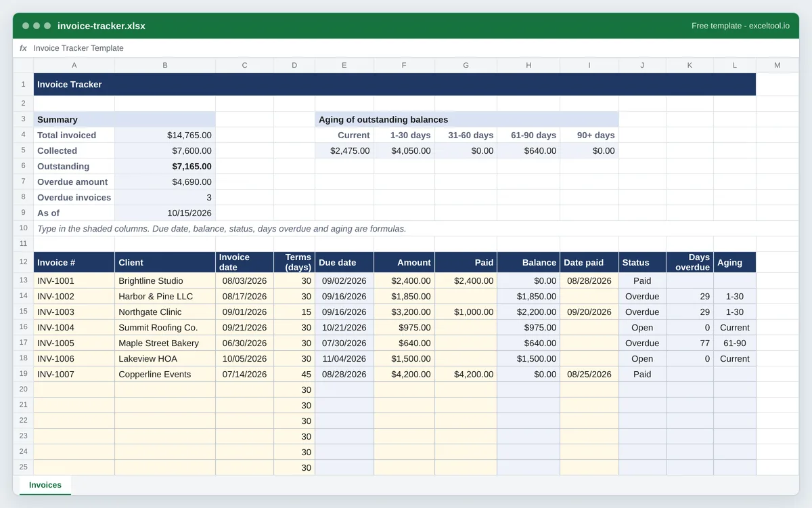Screen dimensions: 812x508
Task: Select invoice number INV-1004
Action: 74,327
